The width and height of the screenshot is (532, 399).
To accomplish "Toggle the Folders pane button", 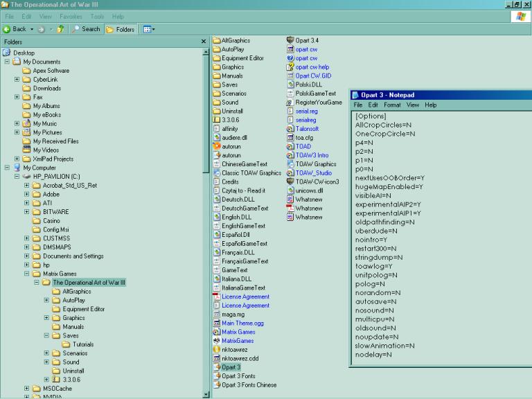I will coord(121,30).
